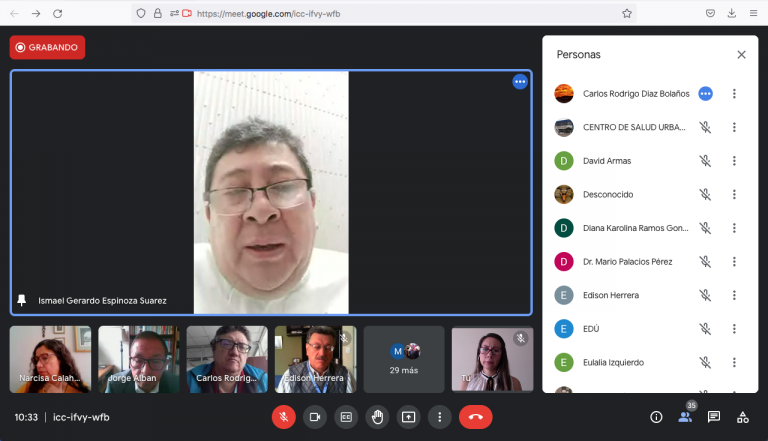Open the 29 más participants tile
Screen dimensions: 768x441
(404, 359)
